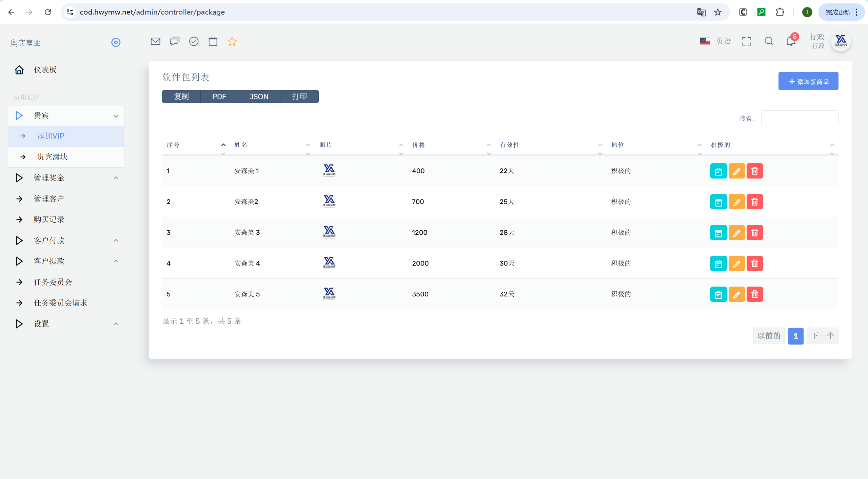Go to 仪表板 dashboard
This screenshot has width=868, height=479.
tap(66, 70)
